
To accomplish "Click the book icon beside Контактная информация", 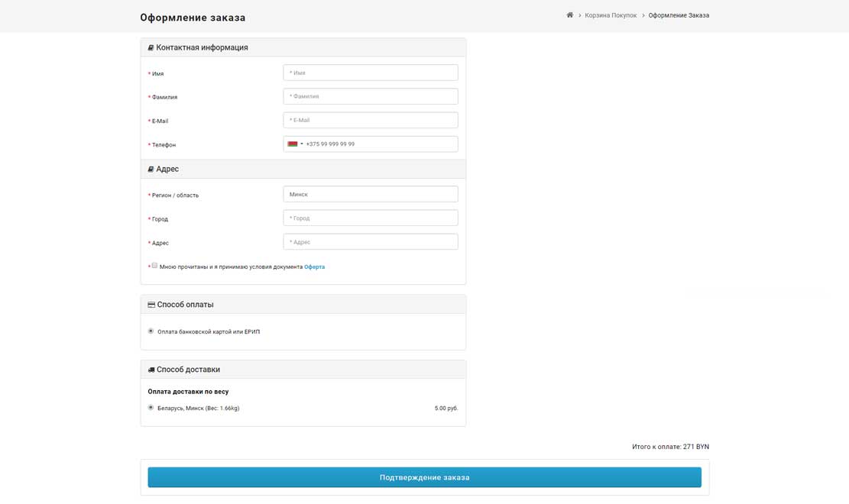I will click(x=151, y=47).
